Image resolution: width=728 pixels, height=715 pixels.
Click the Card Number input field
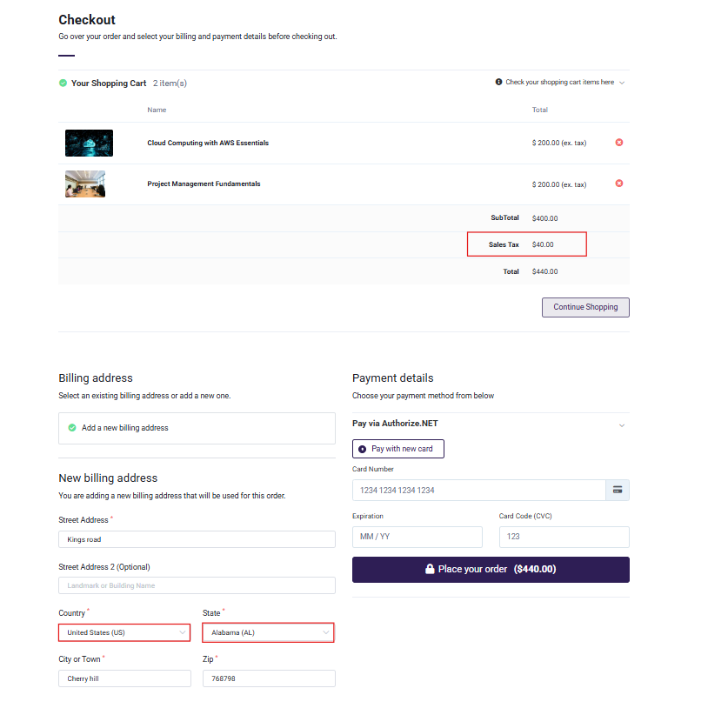[x=478, y=490]
